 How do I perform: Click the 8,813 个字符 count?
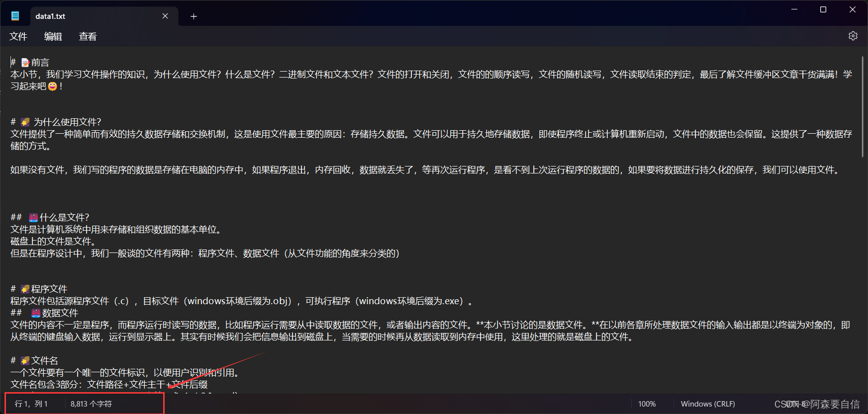91,404
